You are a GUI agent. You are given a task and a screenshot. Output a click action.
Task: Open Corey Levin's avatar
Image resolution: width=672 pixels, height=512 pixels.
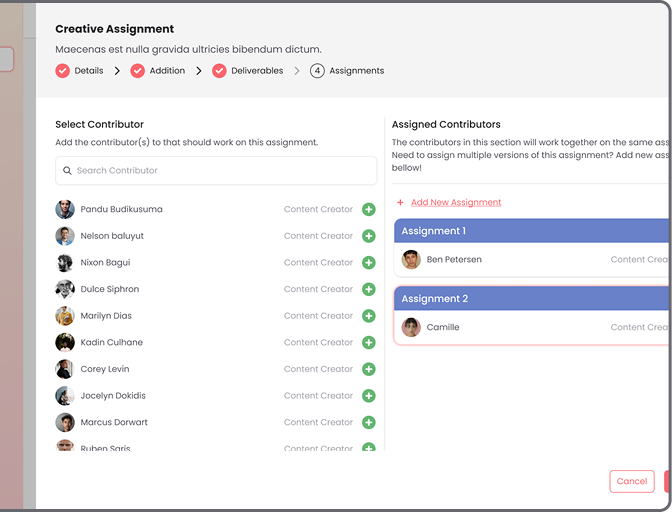(x=65, y=369)
